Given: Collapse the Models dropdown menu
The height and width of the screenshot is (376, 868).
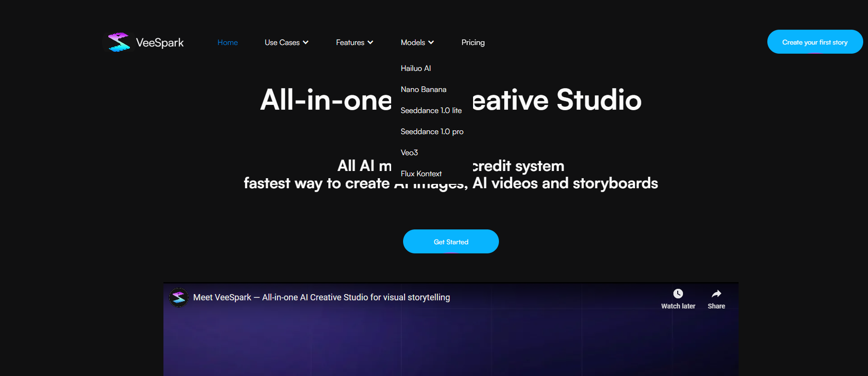Looking at the screenshot, I should point(417,43).
